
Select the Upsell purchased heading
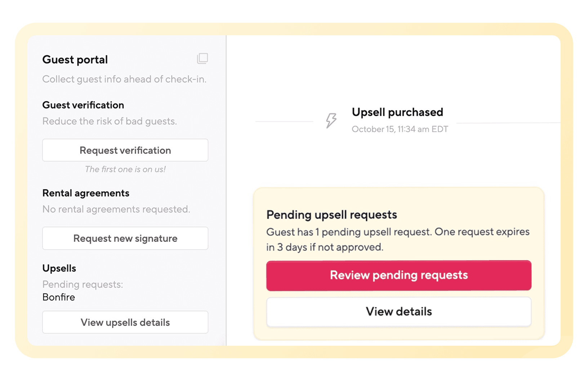pos(397,112)
